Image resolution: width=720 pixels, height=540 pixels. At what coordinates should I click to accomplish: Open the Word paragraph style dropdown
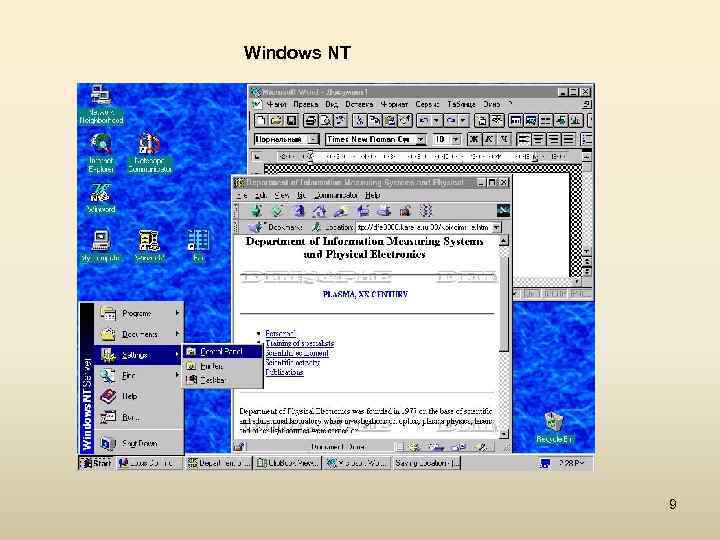(x=313, y=139)
